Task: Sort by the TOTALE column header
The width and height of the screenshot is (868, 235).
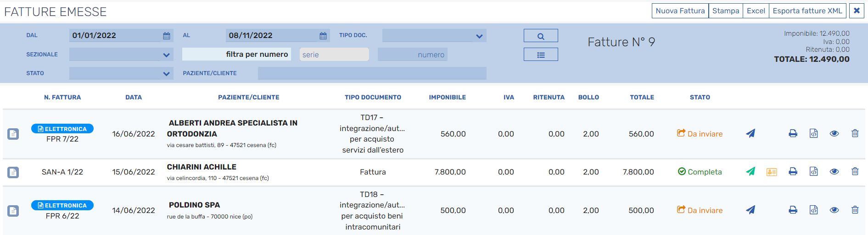Action: [642, 97]
